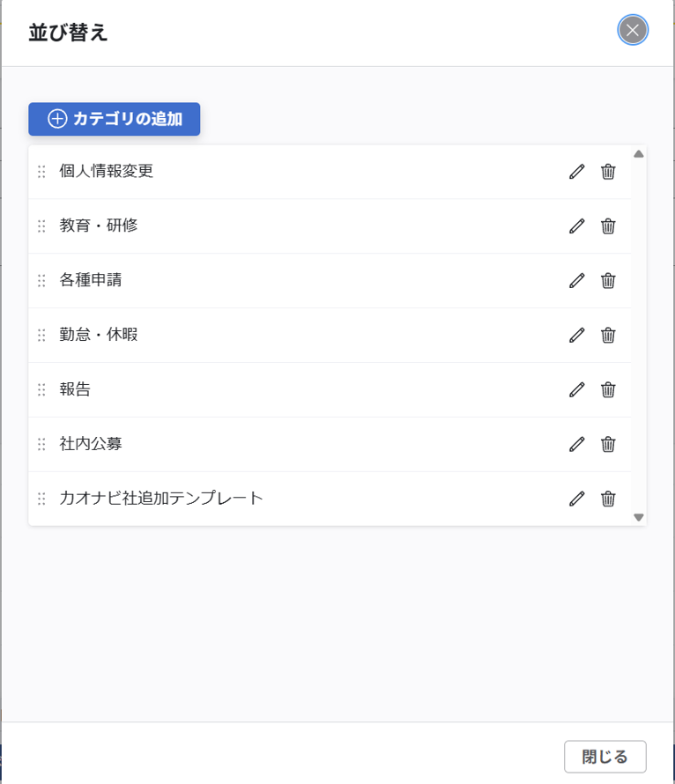Delete the 社内公募 category

click(608, 444)
